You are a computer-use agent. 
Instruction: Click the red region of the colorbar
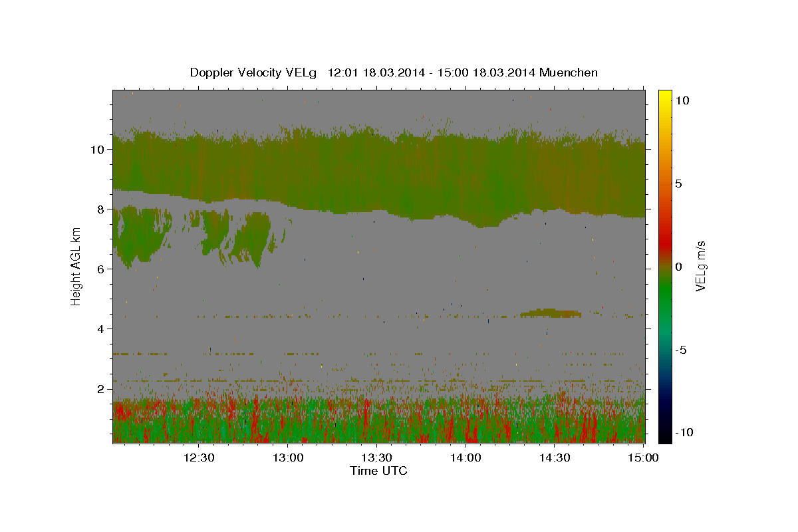point(664,243)
